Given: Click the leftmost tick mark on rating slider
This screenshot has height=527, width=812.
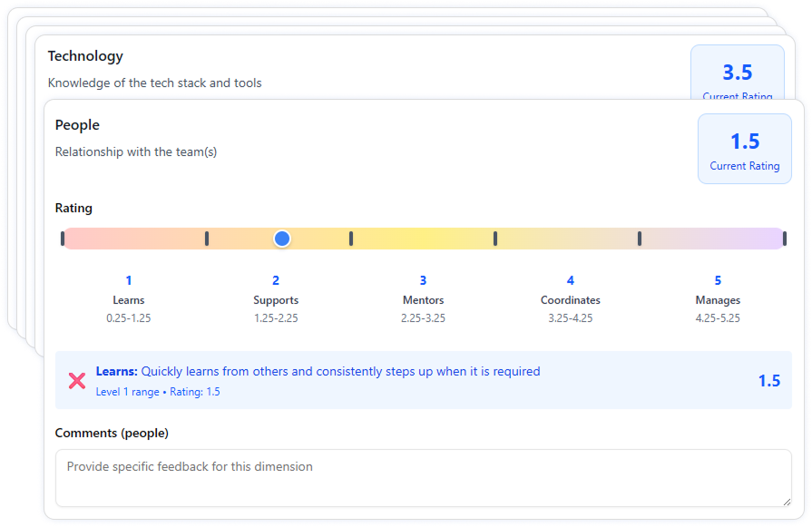Looking at the screenshot, I should pyautogui.click(x=63, y=239).
